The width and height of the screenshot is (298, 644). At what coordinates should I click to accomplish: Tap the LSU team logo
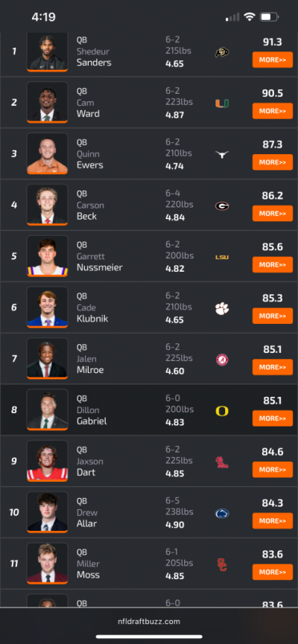222,257
